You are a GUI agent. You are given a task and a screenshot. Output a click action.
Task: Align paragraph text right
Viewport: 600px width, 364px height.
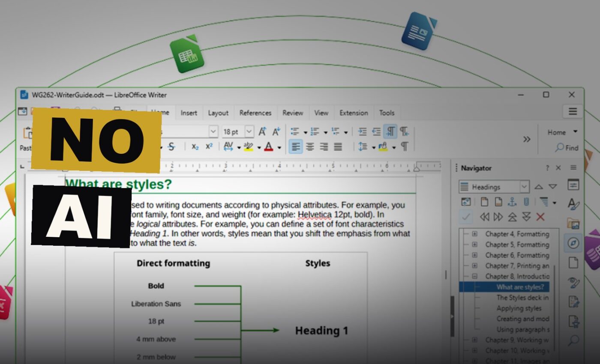coord(324,147)
